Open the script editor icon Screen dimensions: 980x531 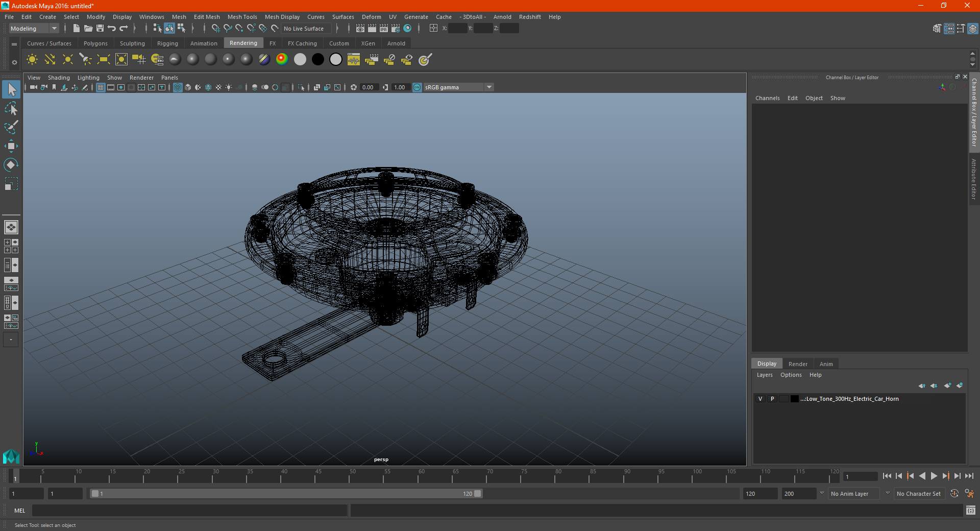point(970,510)
